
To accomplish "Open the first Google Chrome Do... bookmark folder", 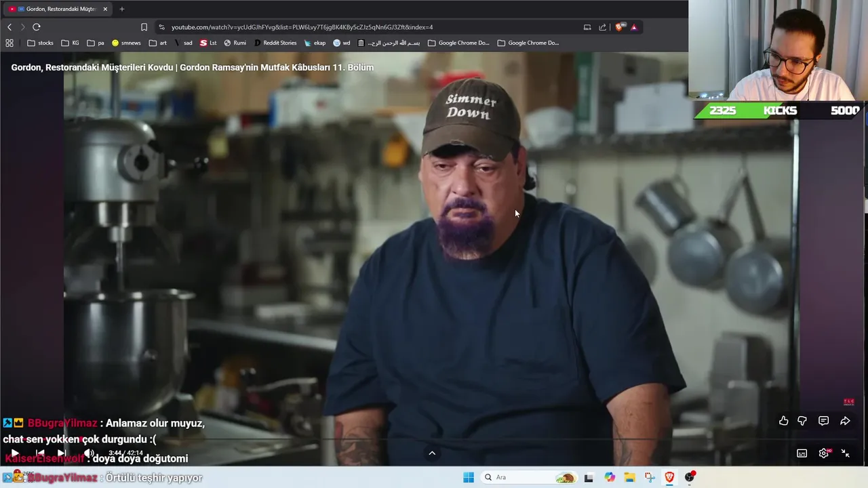I will 458,43.
